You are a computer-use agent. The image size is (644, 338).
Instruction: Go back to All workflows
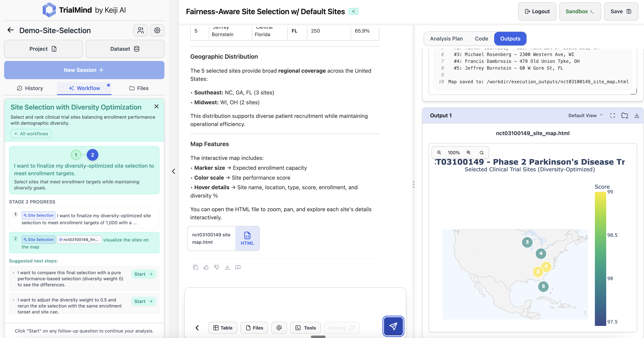31,134
